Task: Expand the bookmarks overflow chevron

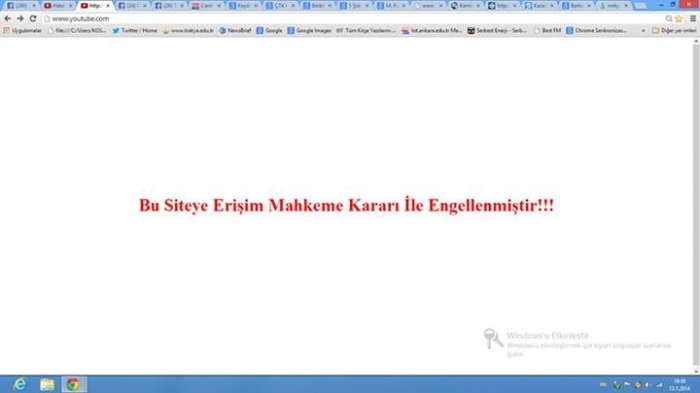Action: pyautogui.click(x=643, y=31)
